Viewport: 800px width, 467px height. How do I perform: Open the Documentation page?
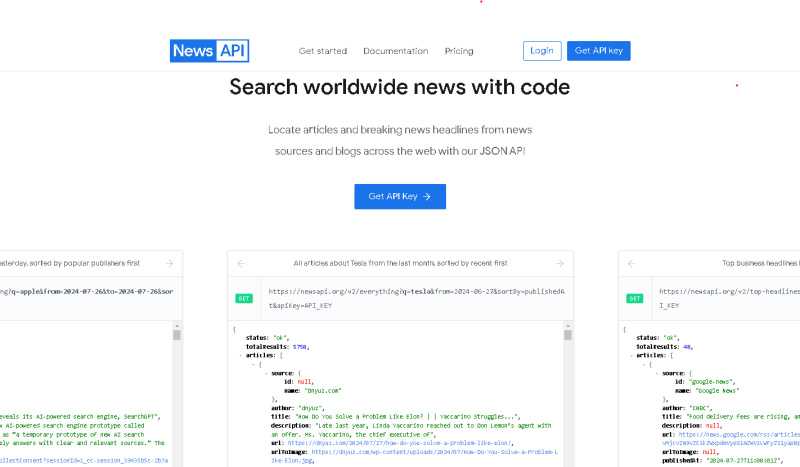pyautogui.click(x=395, y=51)
